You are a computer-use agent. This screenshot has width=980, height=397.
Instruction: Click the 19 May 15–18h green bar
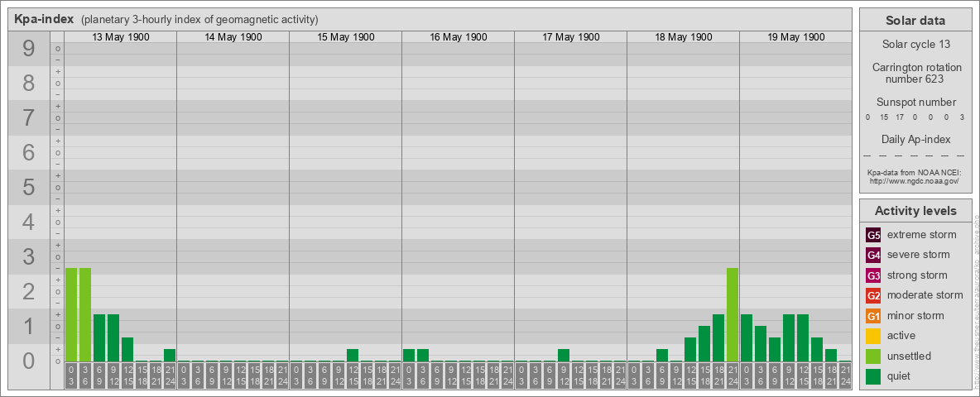pos(817,350)
